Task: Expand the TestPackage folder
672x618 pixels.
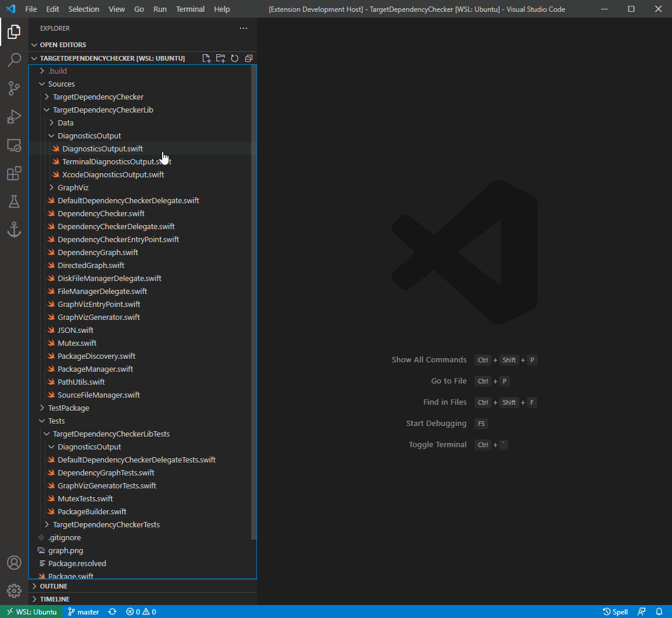Action: (x=143, y=408)
